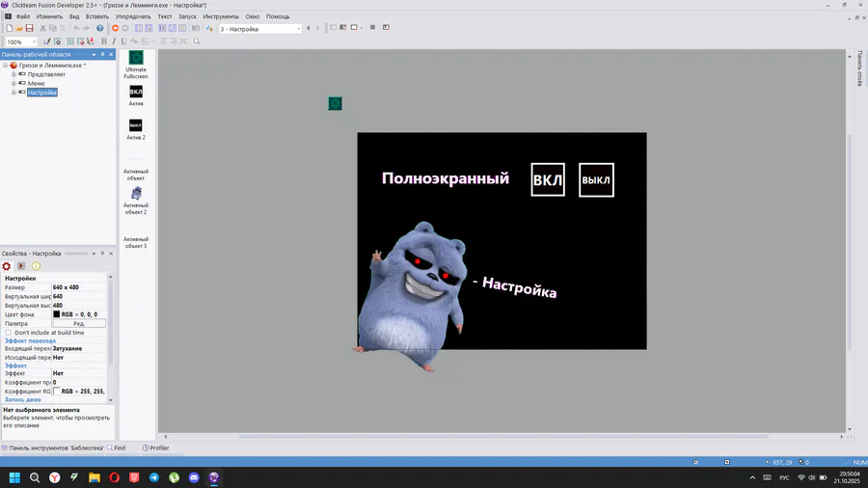Image resolution: width=868 pixels, height=488 pixels.
Task: Click the Profiler tab at bottom
Action: click(155, 448)
